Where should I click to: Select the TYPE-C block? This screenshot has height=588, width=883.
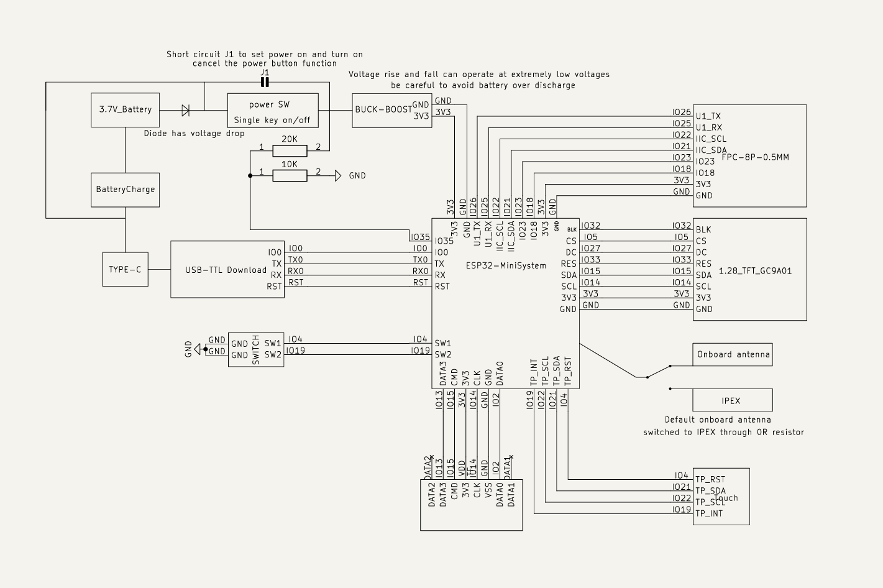coord(125,270)
